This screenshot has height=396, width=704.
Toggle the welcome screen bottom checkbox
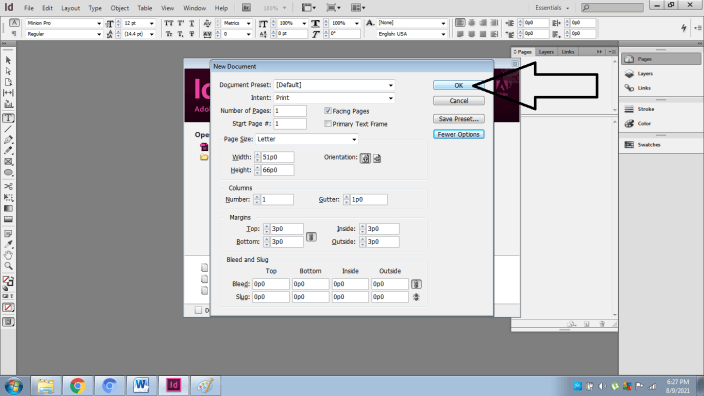coord(198,310)
